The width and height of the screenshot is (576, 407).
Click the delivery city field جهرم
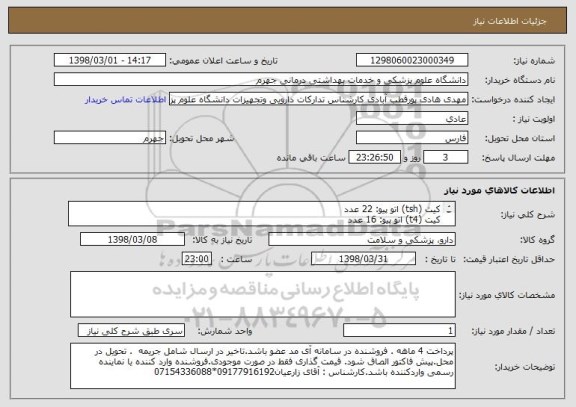110,138
